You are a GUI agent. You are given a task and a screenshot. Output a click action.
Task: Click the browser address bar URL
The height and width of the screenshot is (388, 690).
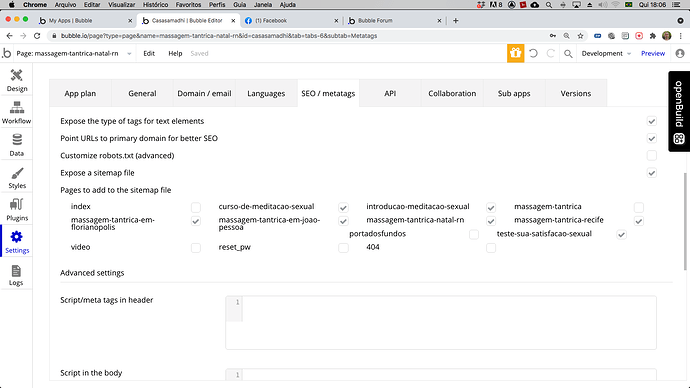tap(219, 36)
